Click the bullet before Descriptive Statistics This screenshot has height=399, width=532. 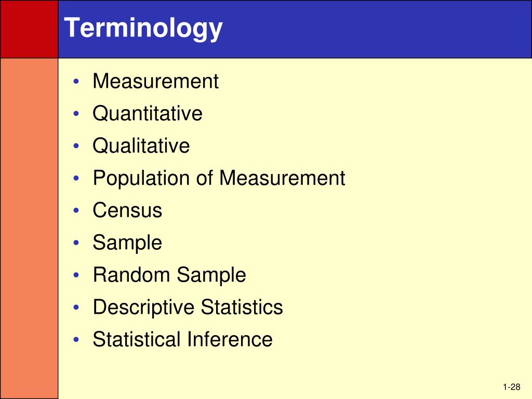(x=76, y=307)
